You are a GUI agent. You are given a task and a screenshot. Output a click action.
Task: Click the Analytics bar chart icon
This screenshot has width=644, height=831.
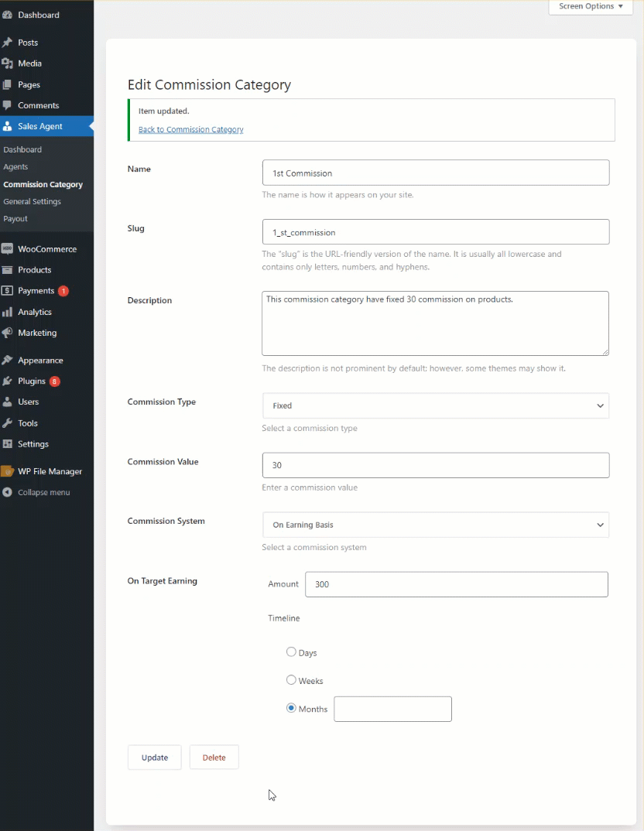[7, 312]
